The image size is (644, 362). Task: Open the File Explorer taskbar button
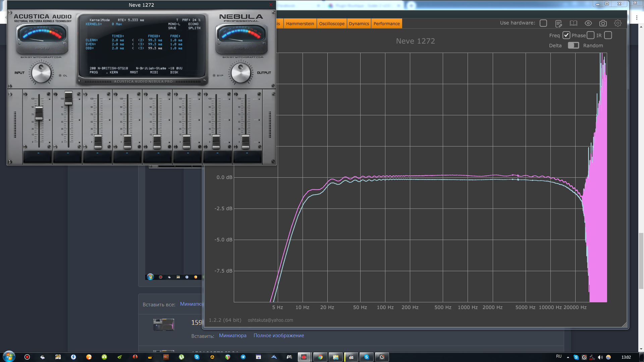click(335, 357)
